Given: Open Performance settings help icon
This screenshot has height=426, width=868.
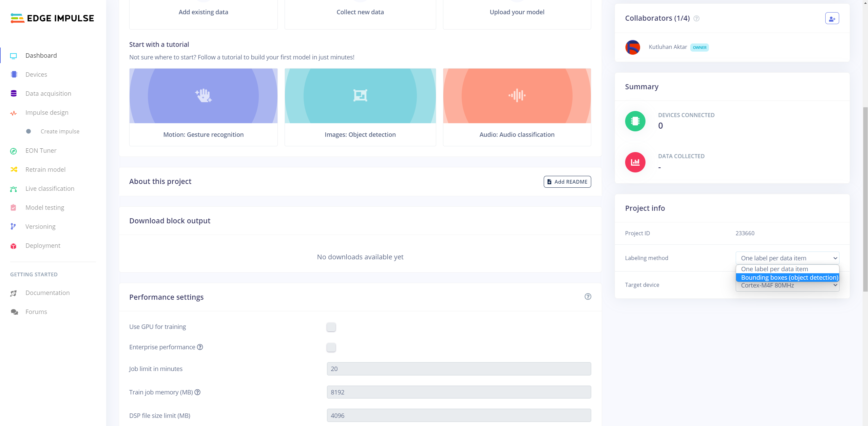Looking at the screenshot, I should (x=588, y=297).
